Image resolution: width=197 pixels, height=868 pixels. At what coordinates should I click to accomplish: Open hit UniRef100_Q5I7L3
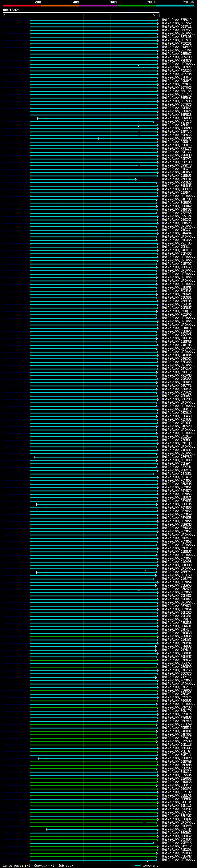point(176,94)
